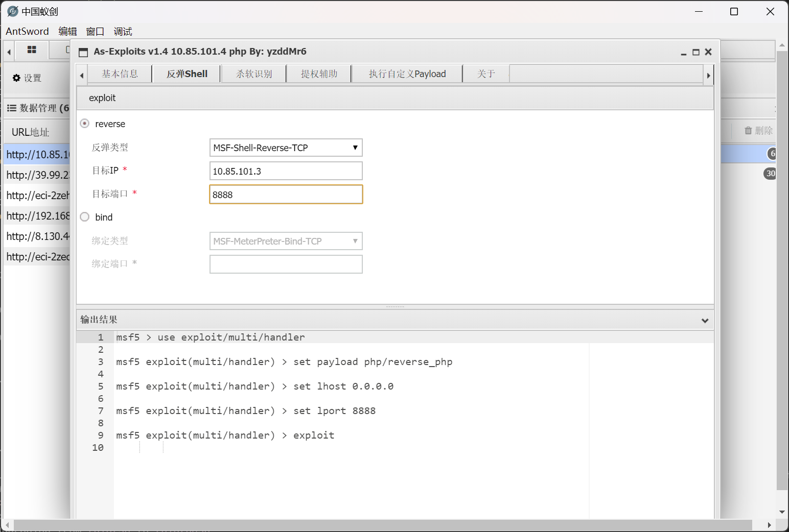Screen dimensions: 789x532
Task: Click the 数据管理 list icon
Action: [x=11, y=108]
